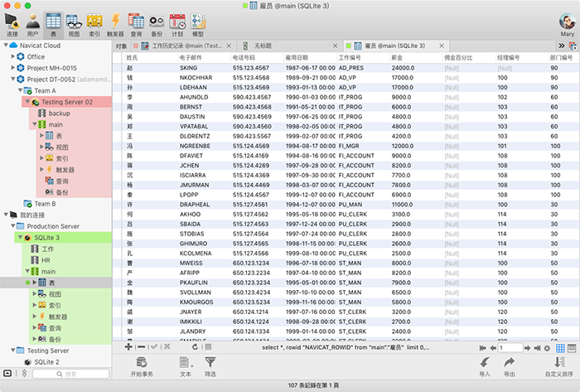Show more tabs with the chevron button
This screenshot has height=392, width=580.
click(562, 46)
